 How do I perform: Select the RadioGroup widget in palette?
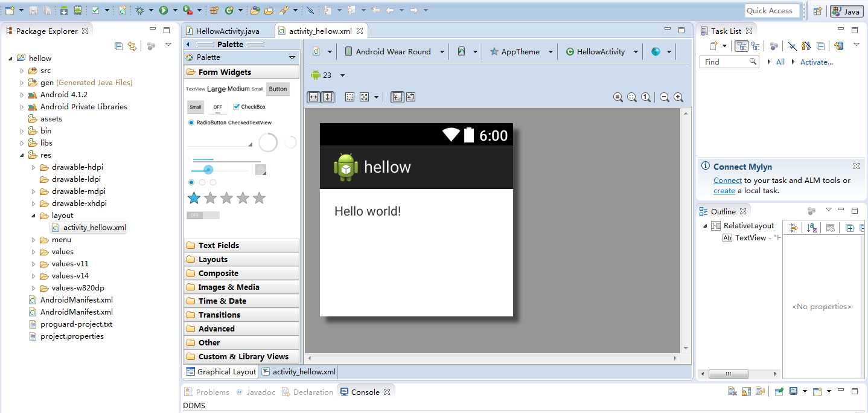pyautogui.click(x=202, y=182)
